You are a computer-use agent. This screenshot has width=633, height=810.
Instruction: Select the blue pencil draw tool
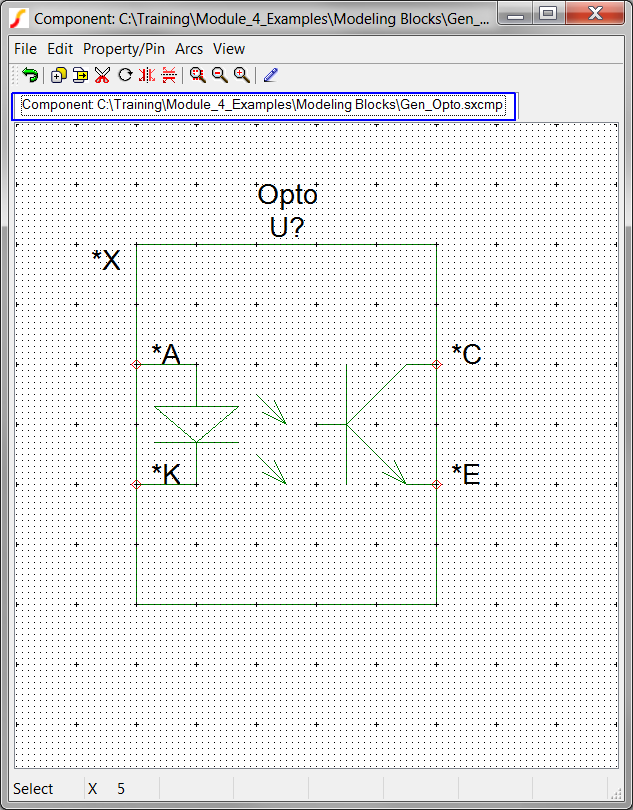270,75
